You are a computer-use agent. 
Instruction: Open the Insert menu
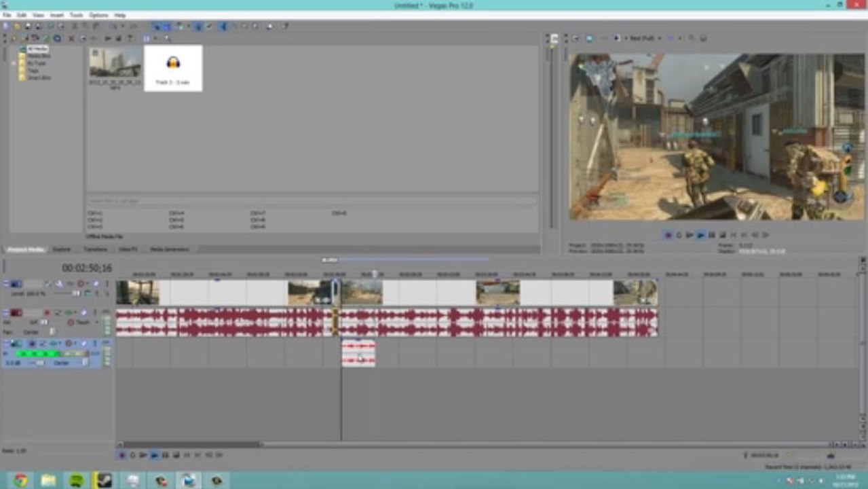[x=56, y=14]
